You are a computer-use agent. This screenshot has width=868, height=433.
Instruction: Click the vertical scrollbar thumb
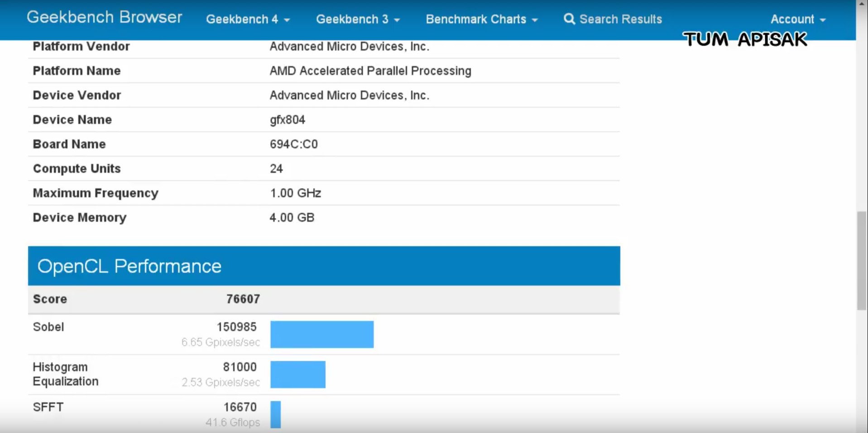[862, 260]
